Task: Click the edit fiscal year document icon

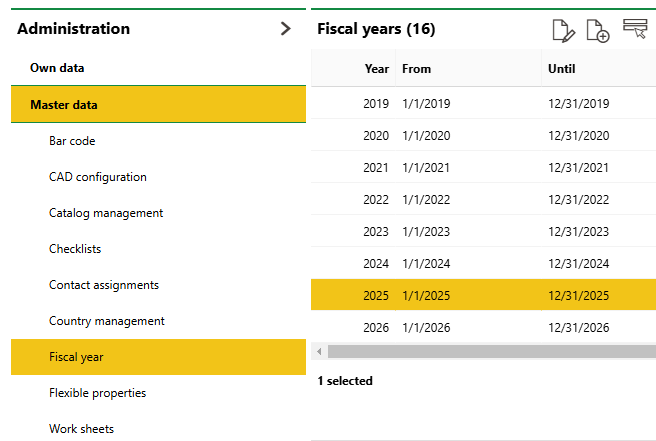Action: [x=564, y=31]
